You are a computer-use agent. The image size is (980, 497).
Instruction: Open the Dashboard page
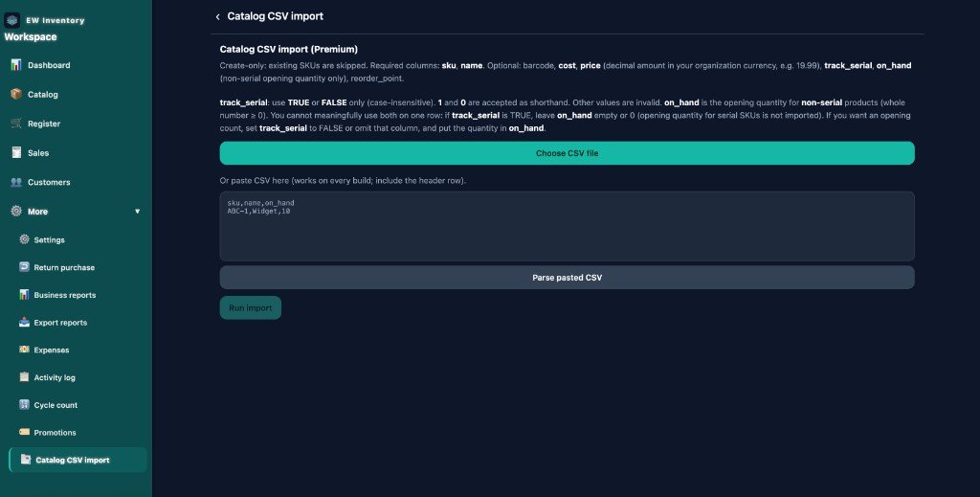(49, 65)
